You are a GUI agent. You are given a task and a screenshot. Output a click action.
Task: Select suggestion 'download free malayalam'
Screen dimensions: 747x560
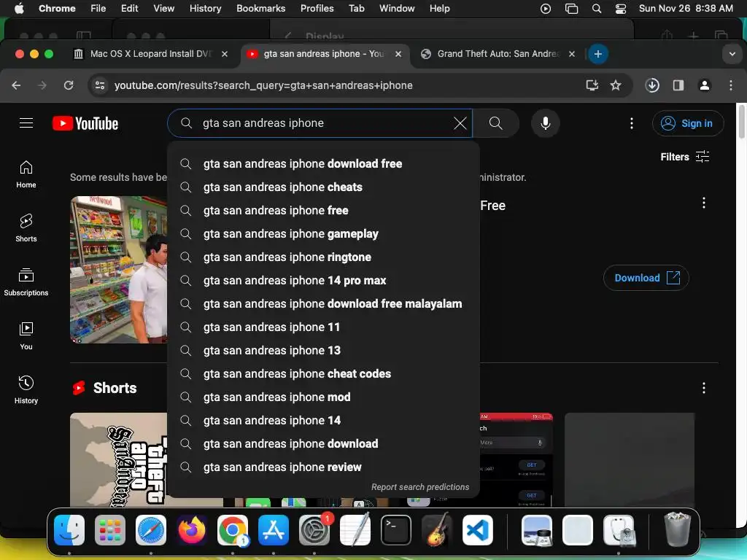(x=323, y=304)
